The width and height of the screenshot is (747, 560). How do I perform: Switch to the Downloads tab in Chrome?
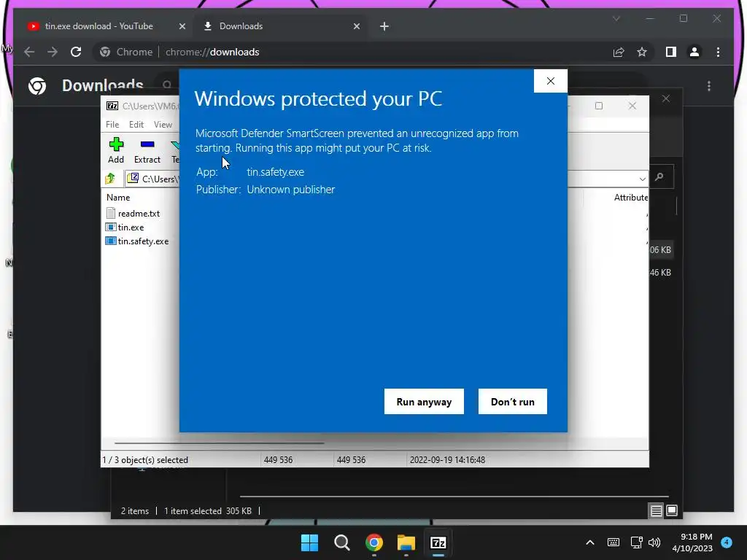click(x=241, y=26)
